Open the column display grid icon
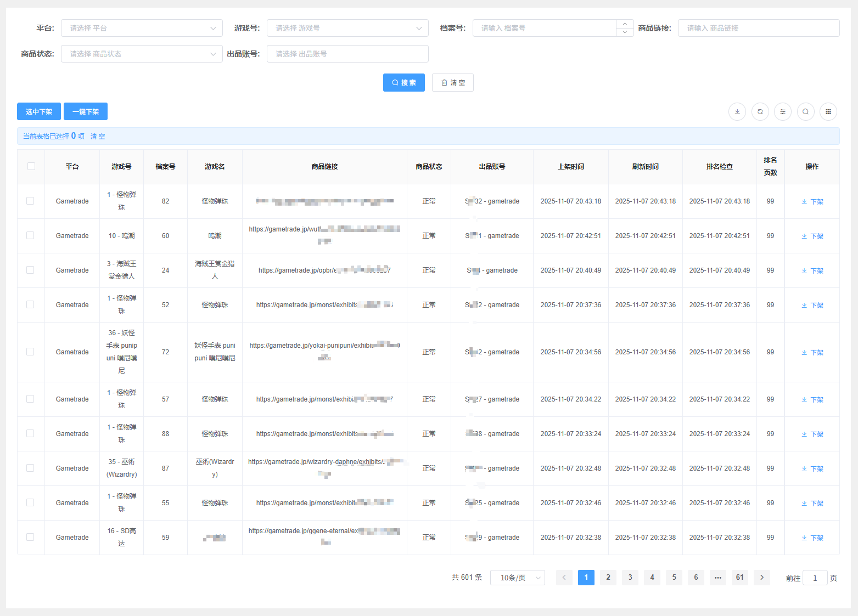Image resolution: width=858 pixels, height=616 pixels. click(828, 112)
